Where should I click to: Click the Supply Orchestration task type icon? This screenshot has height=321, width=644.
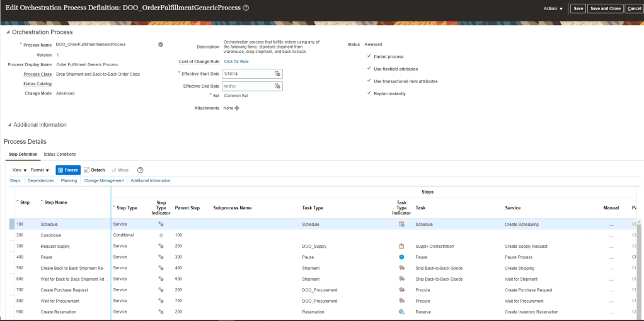click(x=401, y=246)
